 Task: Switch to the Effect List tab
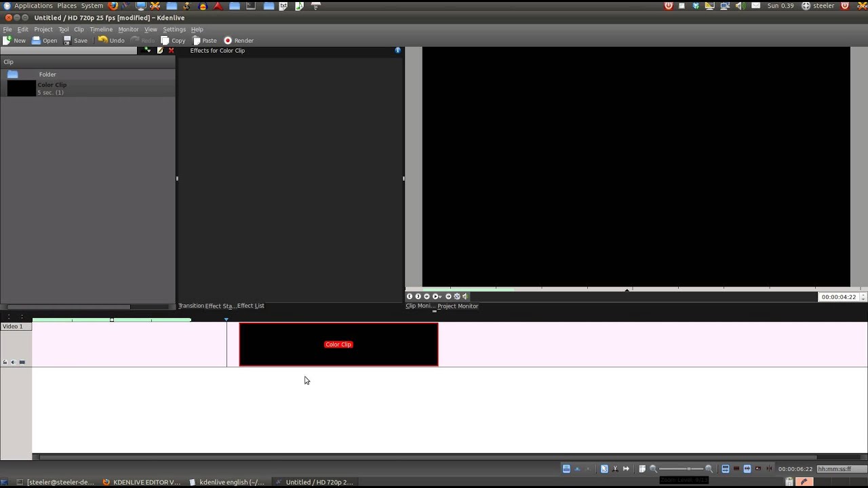coord(250,306)
